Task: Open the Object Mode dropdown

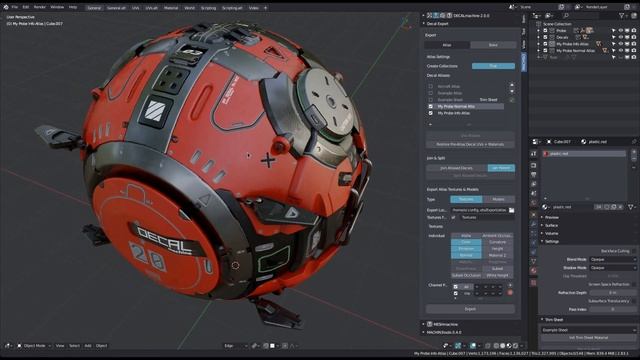Action: [34, 346]
